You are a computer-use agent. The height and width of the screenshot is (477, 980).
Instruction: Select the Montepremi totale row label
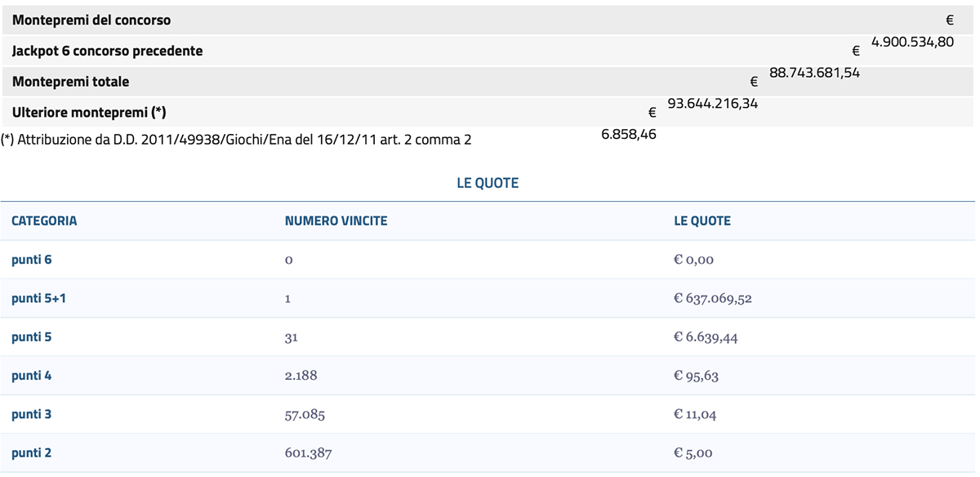click(x=70, y=82)
